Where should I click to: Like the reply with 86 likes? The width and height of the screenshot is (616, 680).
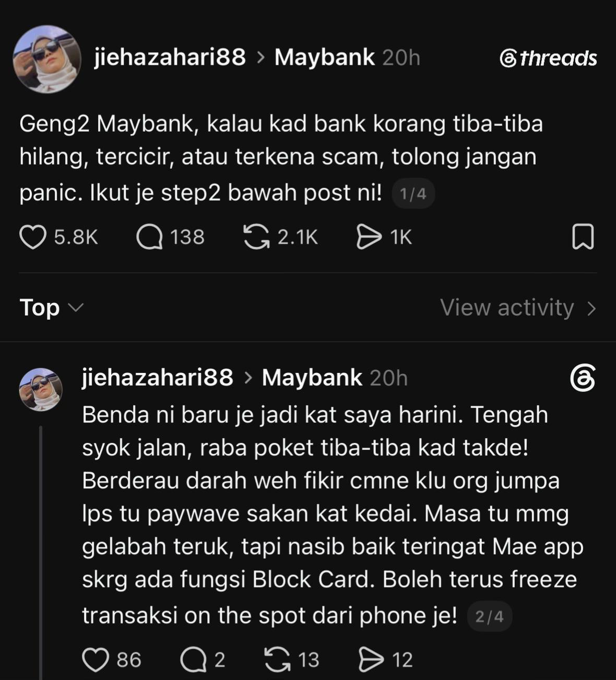(x=96, y=660)
